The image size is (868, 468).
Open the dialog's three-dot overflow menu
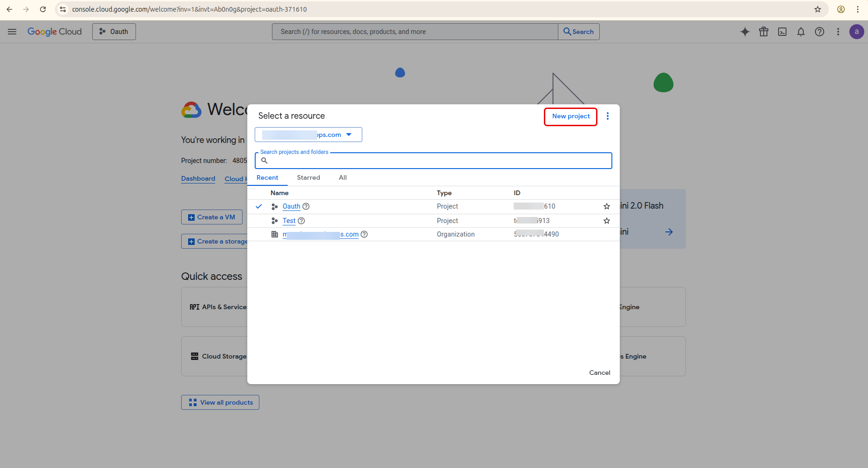point(607,116)
